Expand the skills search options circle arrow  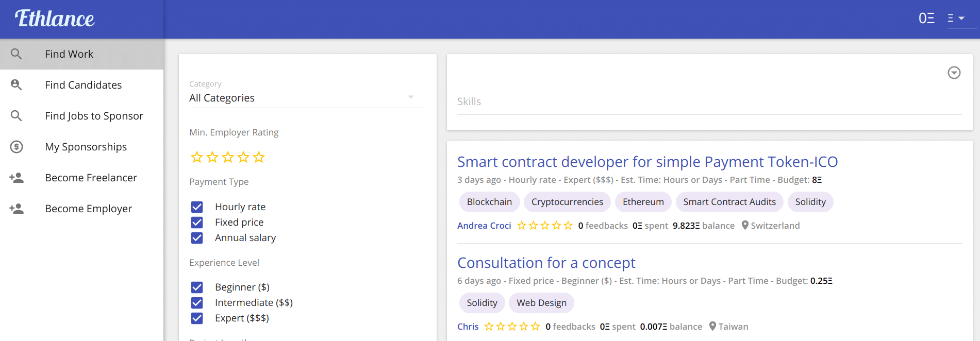954,73
